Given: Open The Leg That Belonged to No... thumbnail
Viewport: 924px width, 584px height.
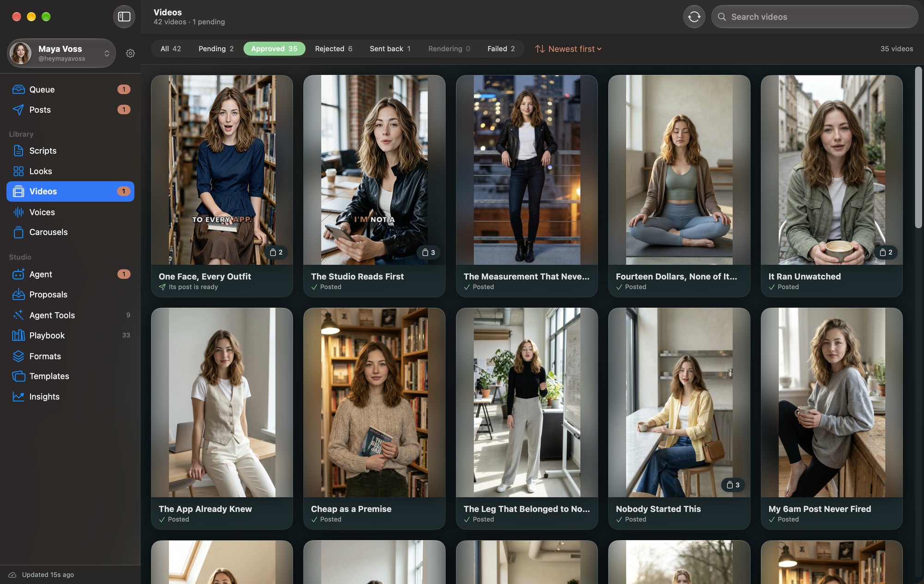Looking at the screenshot, I should pos(527,403).
